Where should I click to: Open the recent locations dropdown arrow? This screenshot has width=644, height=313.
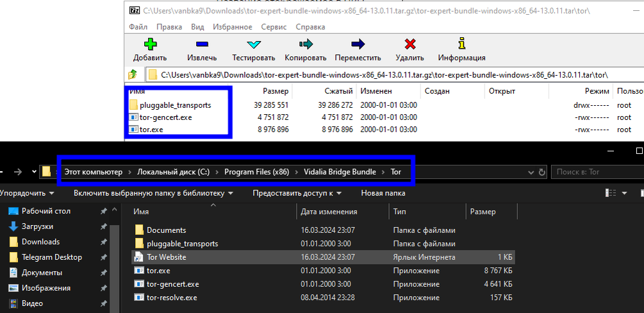pyautogui.click(x=34, y=172)
